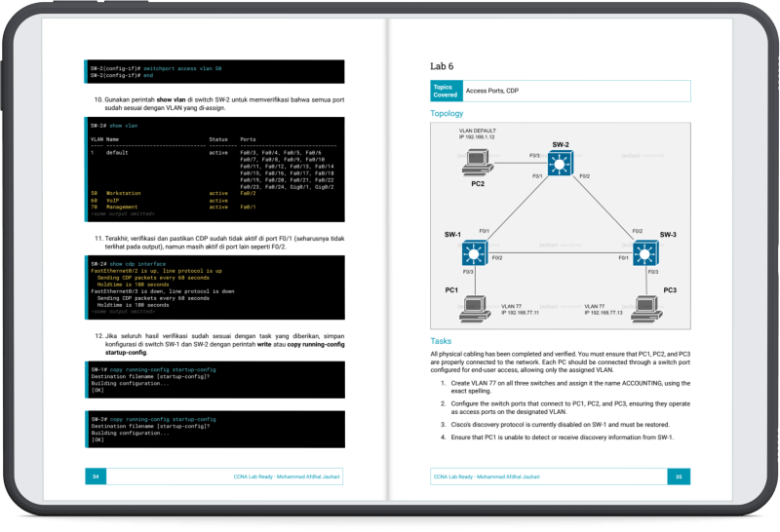Click the 'Access Ports, CDP' topics field
780x532 pixels.
tap(573, 91)
